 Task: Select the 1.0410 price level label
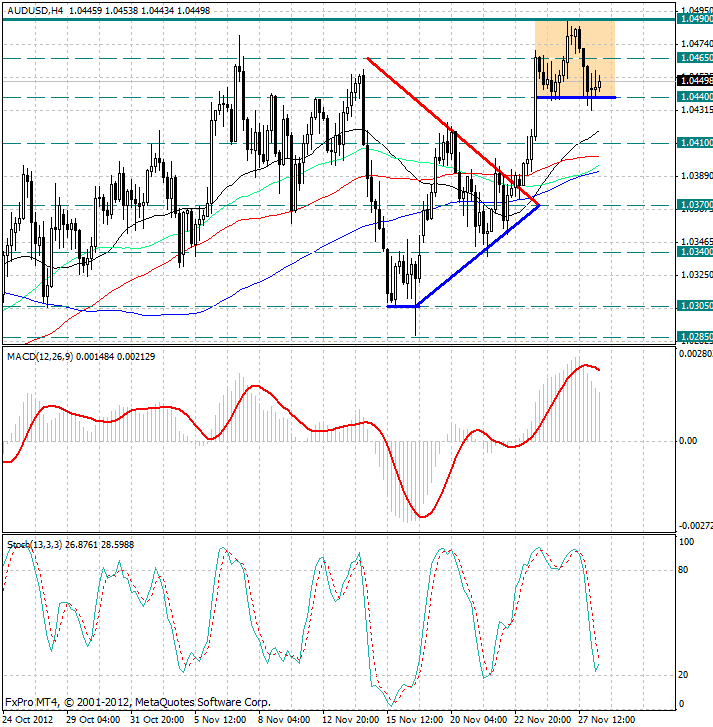[694, 143]
